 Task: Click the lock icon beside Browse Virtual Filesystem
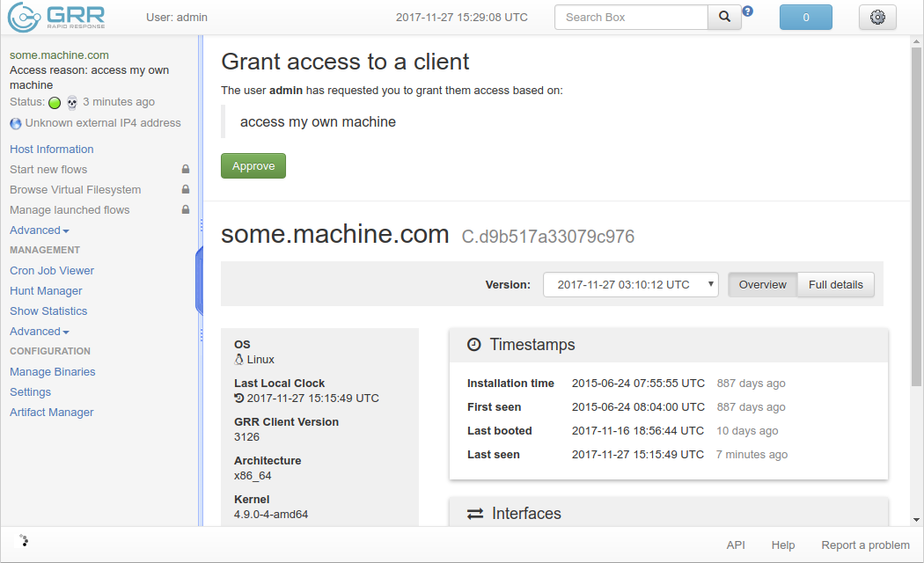pos(186,189)
